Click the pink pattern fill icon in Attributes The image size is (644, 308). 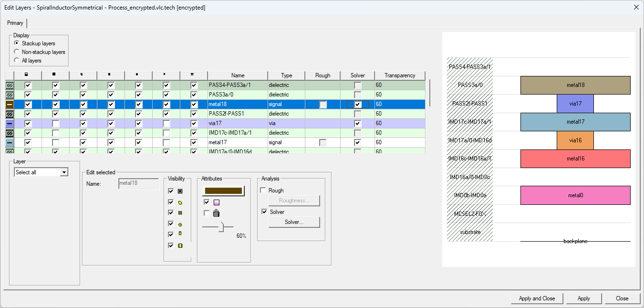217,202
